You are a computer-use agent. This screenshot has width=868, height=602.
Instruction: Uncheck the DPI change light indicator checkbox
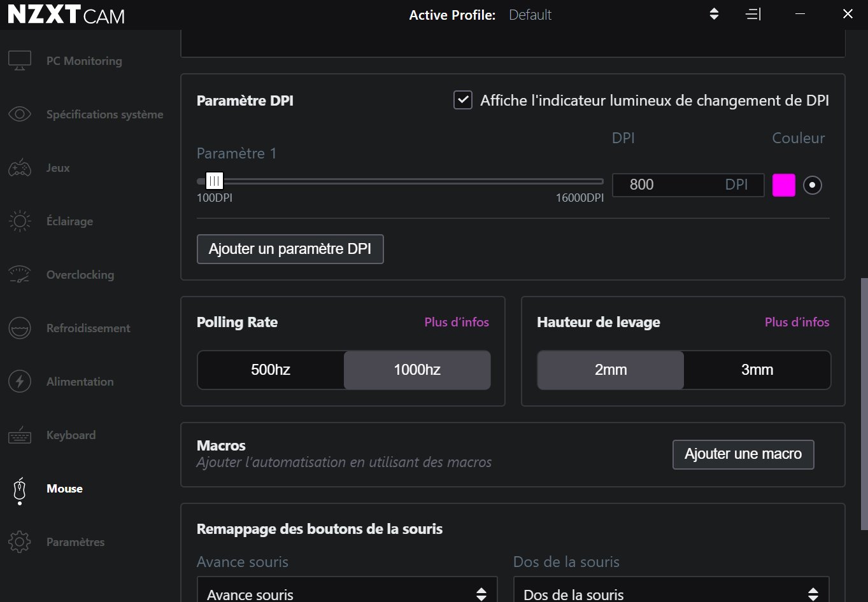pos(463,101)
